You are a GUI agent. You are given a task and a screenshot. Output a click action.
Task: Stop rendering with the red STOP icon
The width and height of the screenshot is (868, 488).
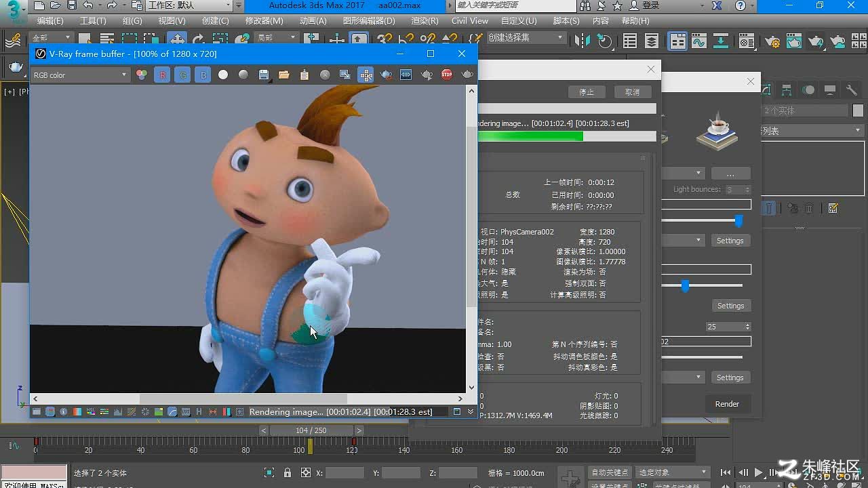[447, 75]
